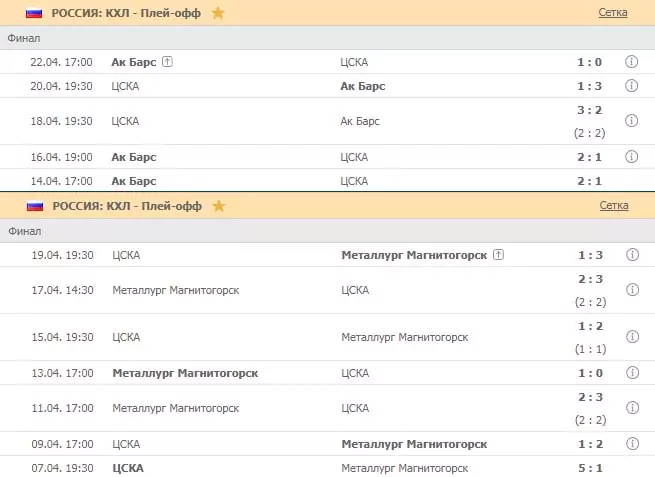Screen dimensions: 655x477
Task: Click score 2 : 3 of 17.04 match
Action: tap(591, 279)
